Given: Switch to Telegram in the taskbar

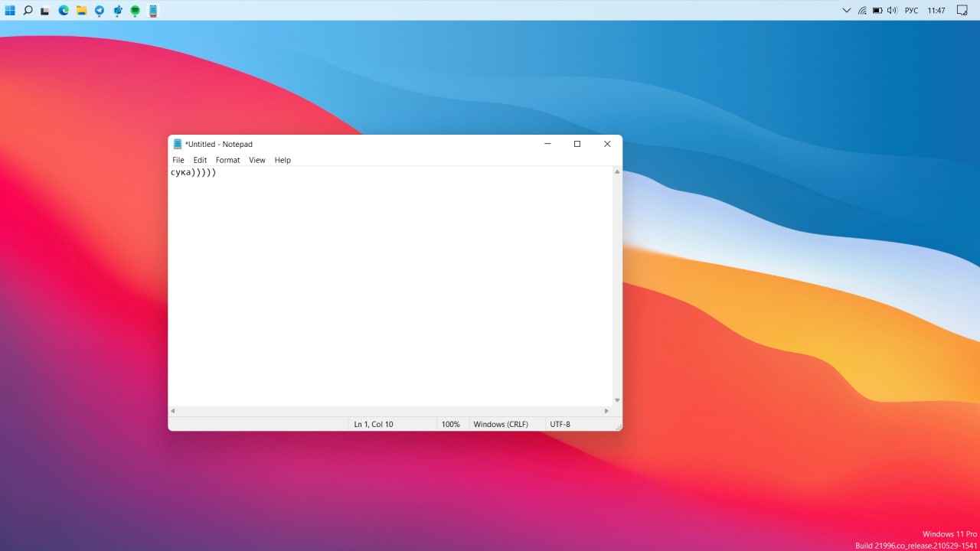Looking at the screenshot, I should click(x=100, y=11).
